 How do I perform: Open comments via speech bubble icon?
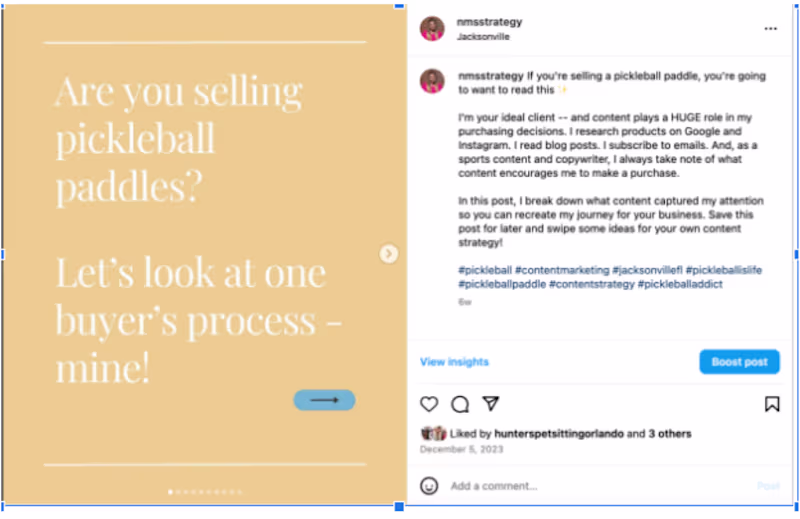click(460, 404)
